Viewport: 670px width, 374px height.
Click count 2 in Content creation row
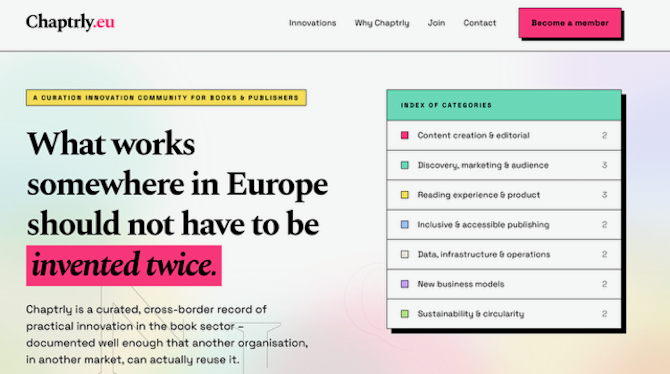point(604,135)
